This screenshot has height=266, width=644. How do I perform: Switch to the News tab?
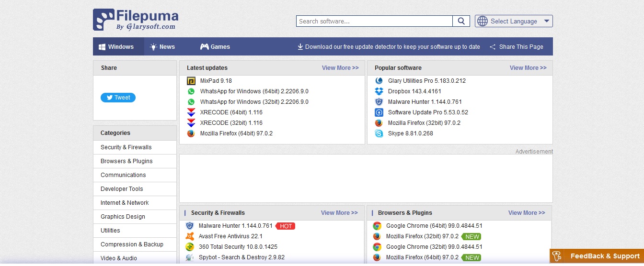click(162, 47)
